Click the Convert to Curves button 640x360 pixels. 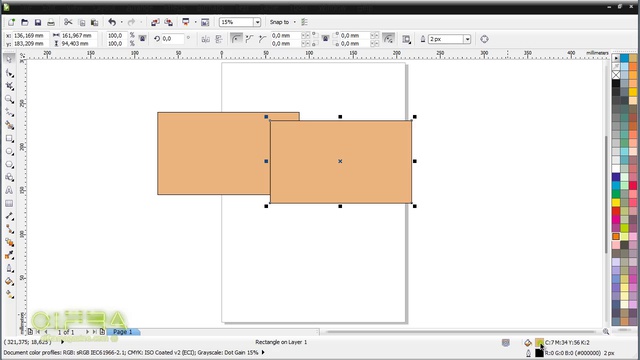coord(484,39)
